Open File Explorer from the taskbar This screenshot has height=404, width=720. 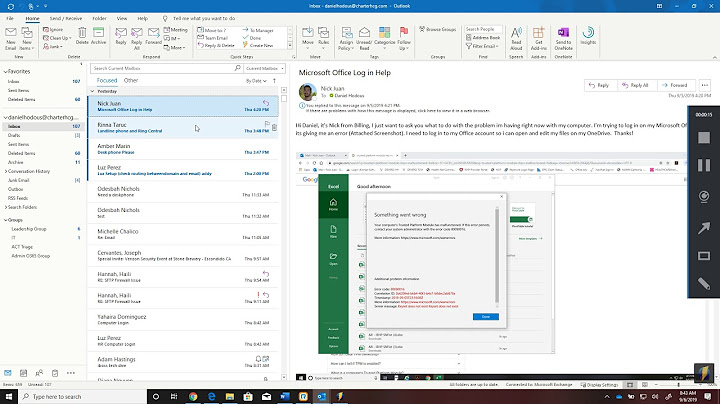coord(230,396)
